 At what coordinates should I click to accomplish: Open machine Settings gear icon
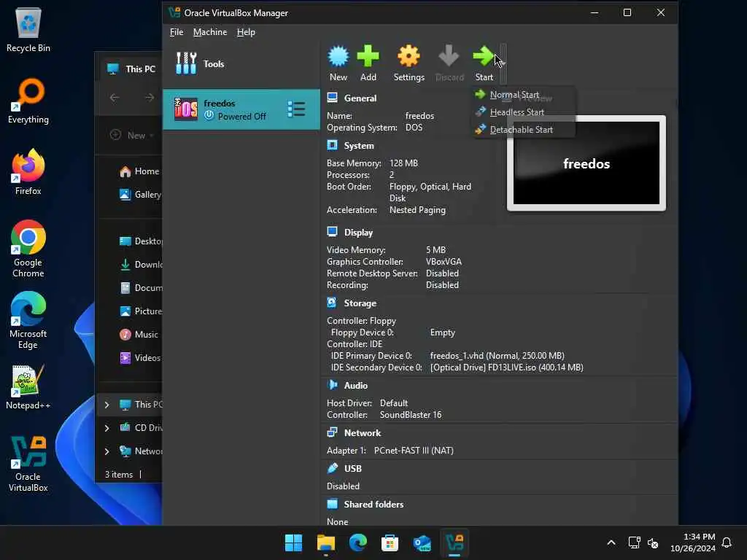[409, 56]
